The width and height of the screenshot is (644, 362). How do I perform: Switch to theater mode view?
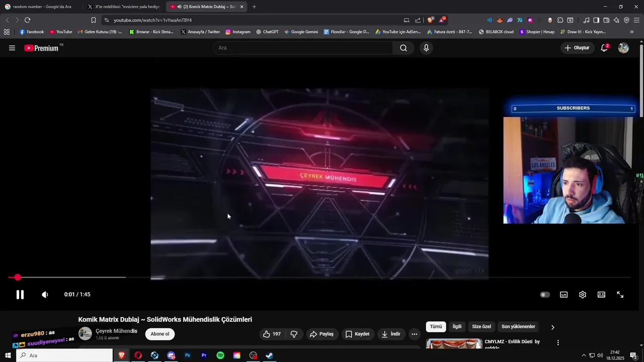pyautogui.click(x=601, y=295)
